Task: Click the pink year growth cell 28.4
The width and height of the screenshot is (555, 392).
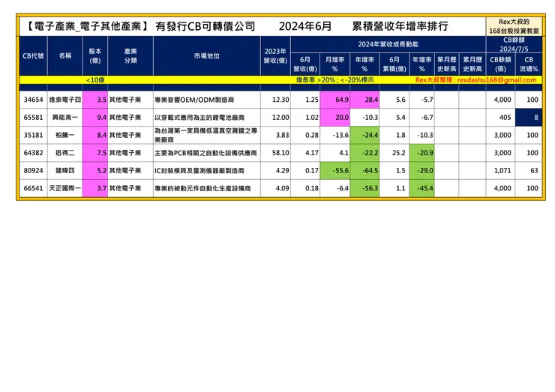Action: pyautogui.click(x=364, y=100)
